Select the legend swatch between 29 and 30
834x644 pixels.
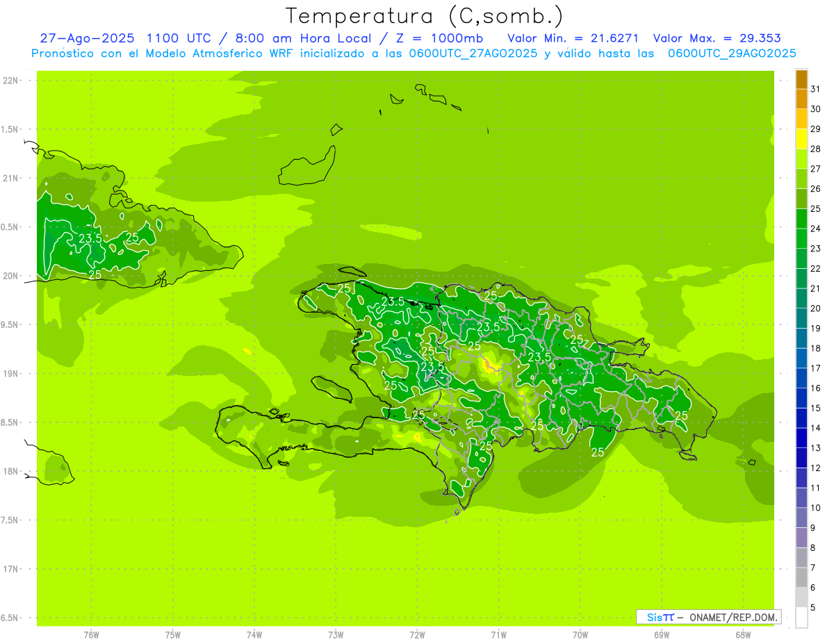point(801,119)
